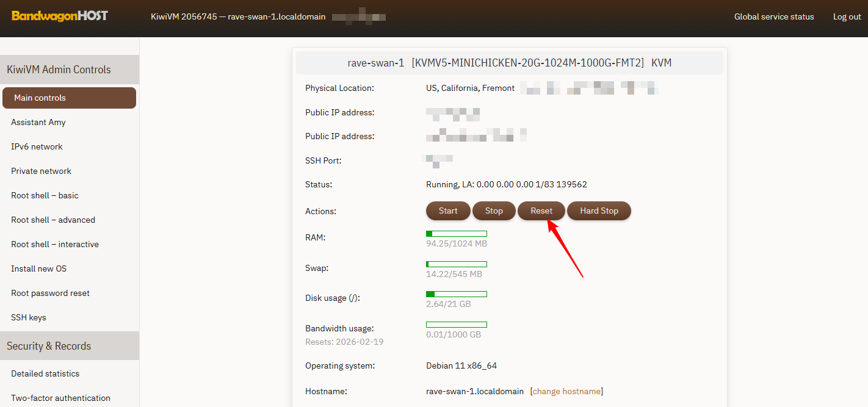
Task: View Detailed statistics
Action: point(45,373)
